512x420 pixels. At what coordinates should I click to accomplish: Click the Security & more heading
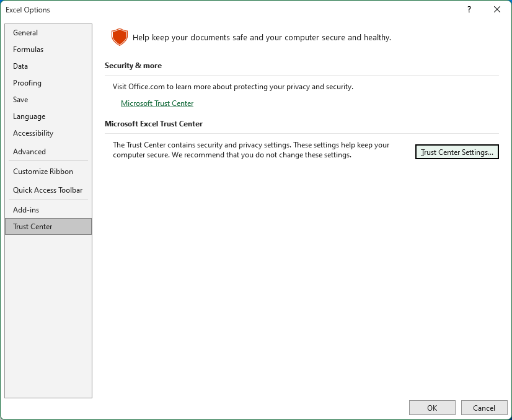coord(133,66)
